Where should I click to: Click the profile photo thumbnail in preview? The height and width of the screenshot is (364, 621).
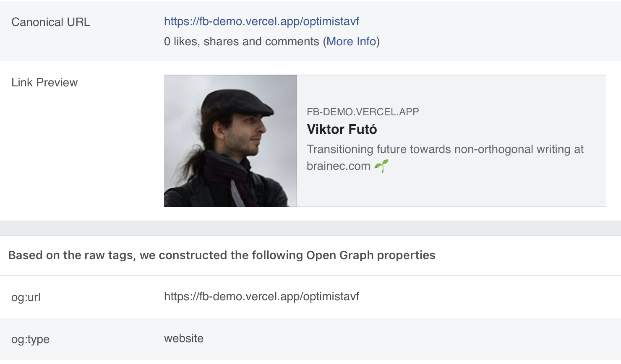[230, 141]
